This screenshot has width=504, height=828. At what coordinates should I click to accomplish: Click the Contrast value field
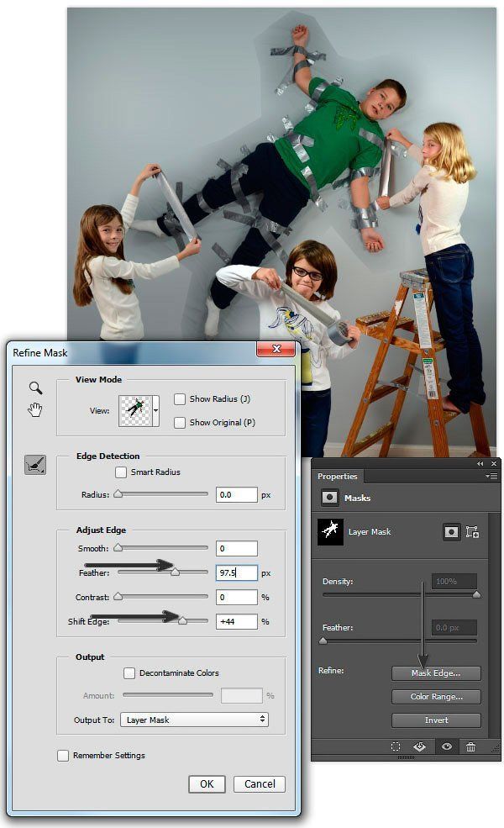[236, 597]
